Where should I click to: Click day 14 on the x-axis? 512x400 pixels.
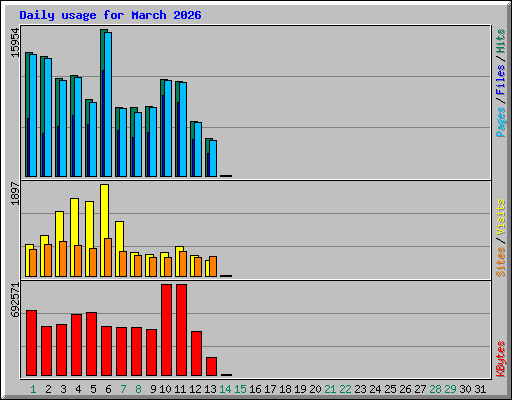[x=225, y=389]
